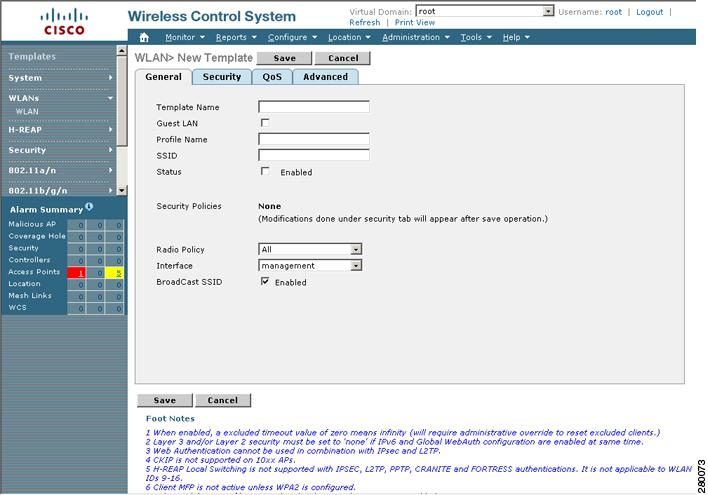Click sidebar scroll up arrow

coord(121,51)
